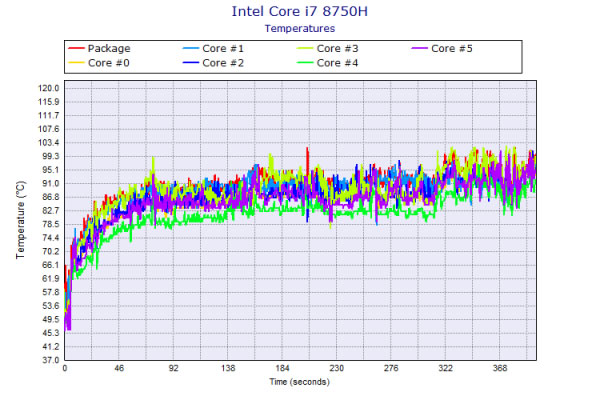Click the 184 x-axis tick label

pos(282,368)
